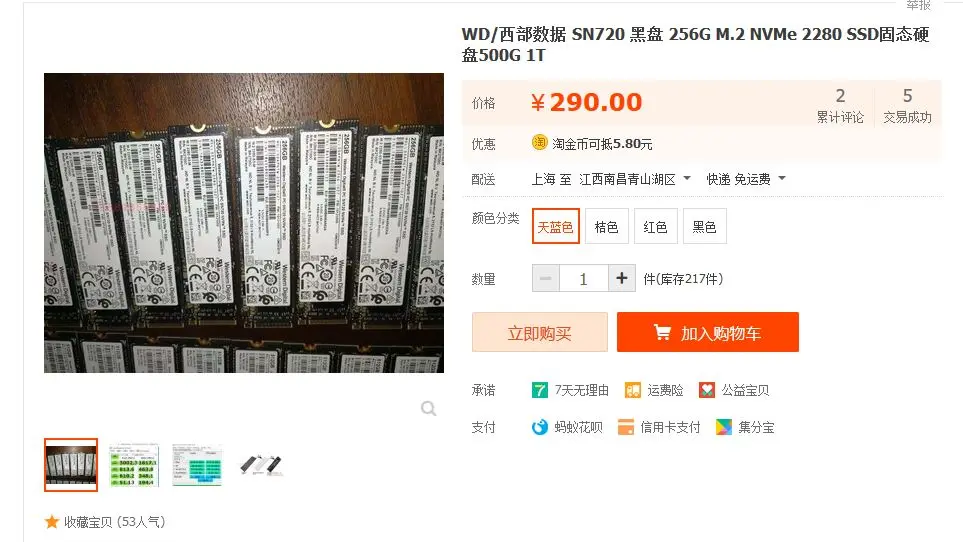
Task: Pick the 红色 color option
Action: [655, 226]
